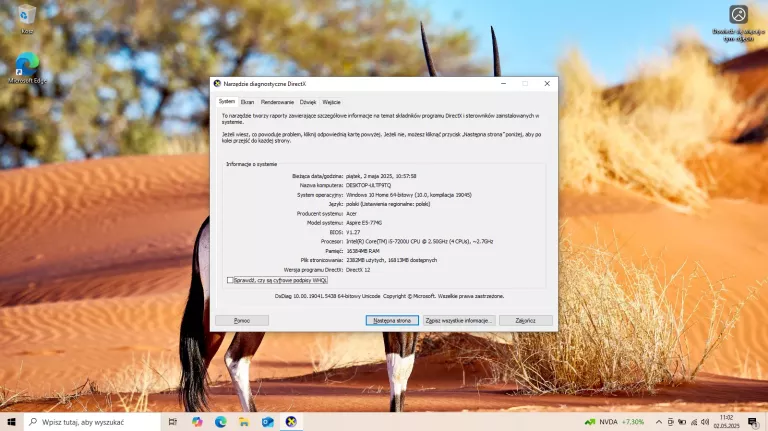Show hidden tray icons with the chevron
The image size is (768, 431).
(x=659, y=422)
